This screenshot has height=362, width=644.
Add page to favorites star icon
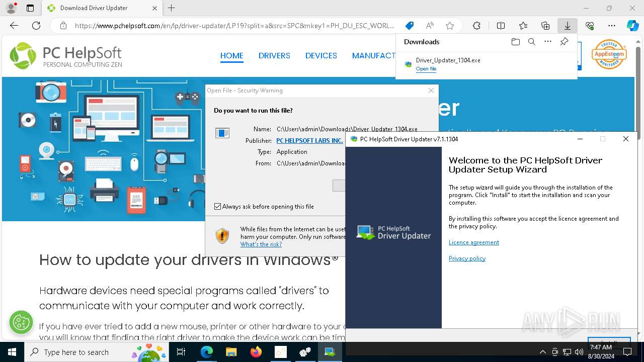point(450,26)
